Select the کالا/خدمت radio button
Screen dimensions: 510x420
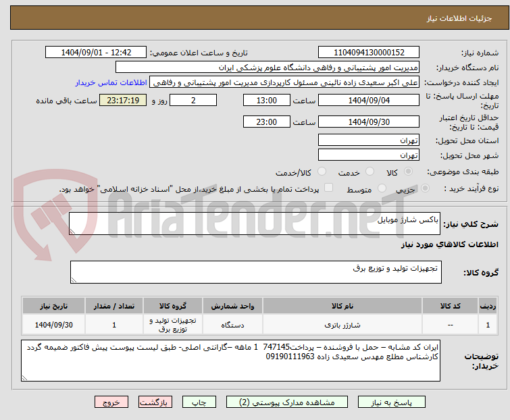coord(322,172)
